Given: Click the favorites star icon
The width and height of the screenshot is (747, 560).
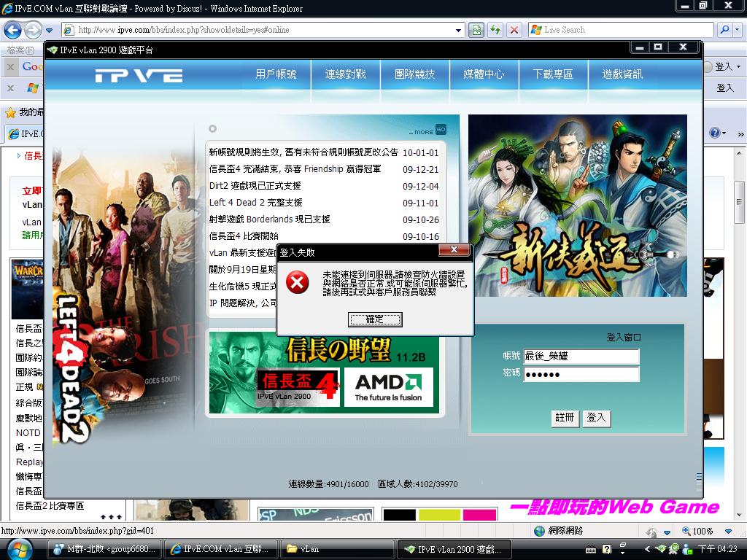Looking at the screenshot, I should click(x=10, y=113).
